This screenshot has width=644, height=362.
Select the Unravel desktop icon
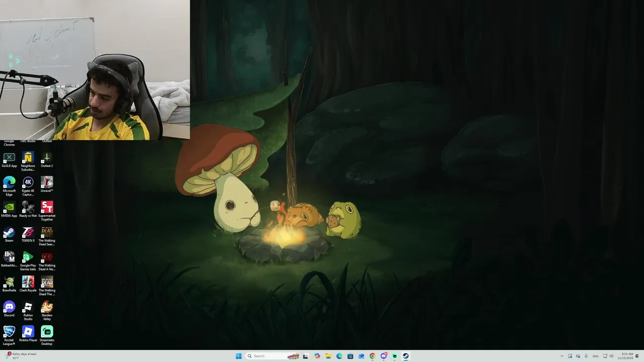point(47,185)
